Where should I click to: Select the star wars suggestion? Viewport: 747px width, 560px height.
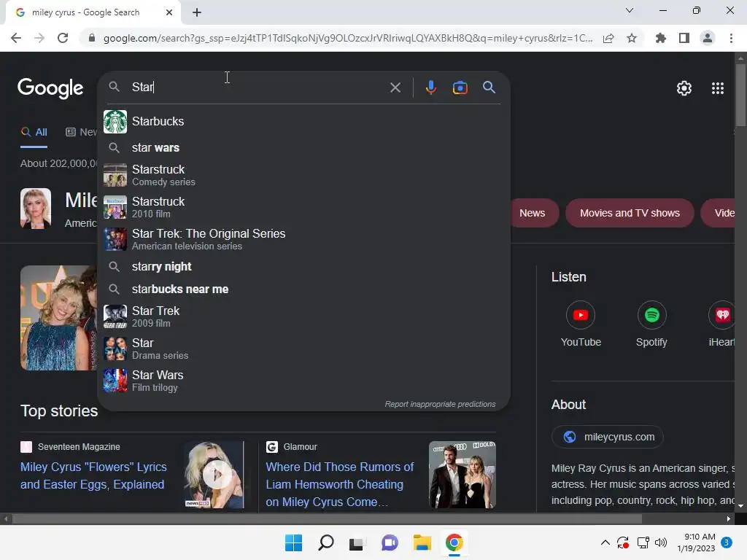click(x=303, y=147)
